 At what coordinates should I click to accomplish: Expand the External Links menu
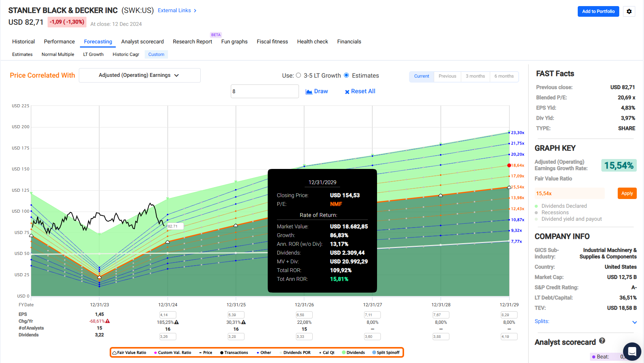pyautogui.click(x=177, y=11)
